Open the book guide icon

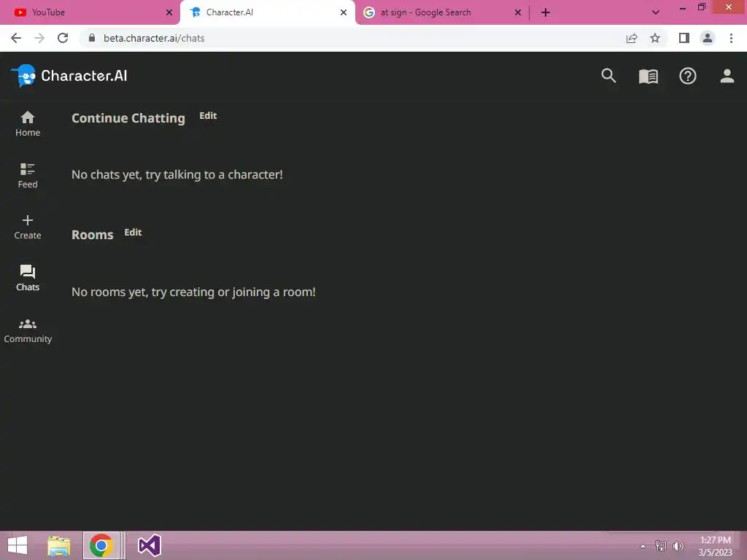tap(648, 76)
